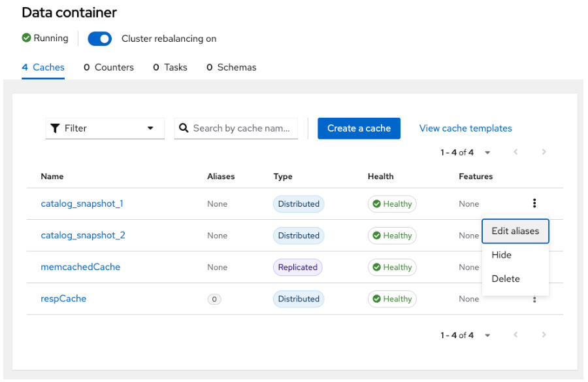Click Aliases None for memcachedCache
The width and height of the screenshot is (588, 382).
point(217,267)
